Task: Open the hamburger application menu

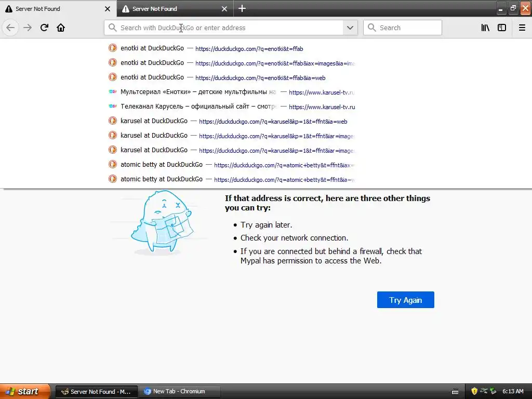Action: tap(522, 28)
